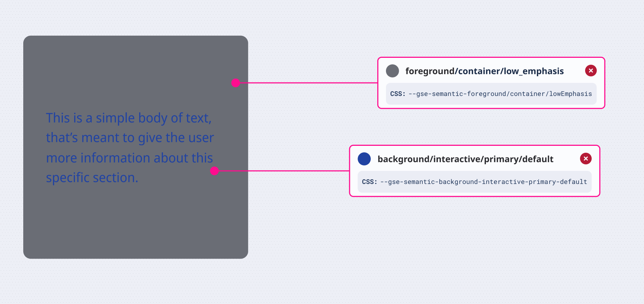
Task: Click the text line "This is a simple body of text,"
Action: pos(129,118)
